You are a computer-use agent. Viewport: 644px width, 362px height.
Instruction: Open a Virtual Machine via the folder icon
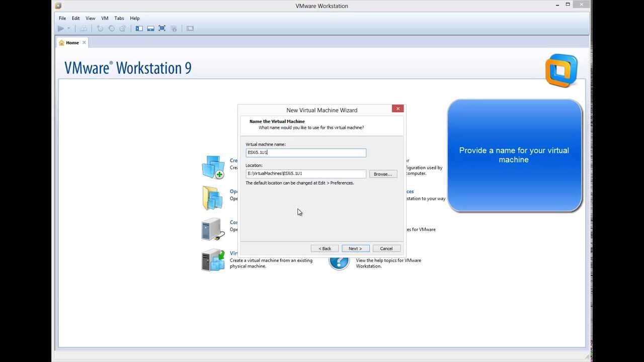(x=213, y=198)
